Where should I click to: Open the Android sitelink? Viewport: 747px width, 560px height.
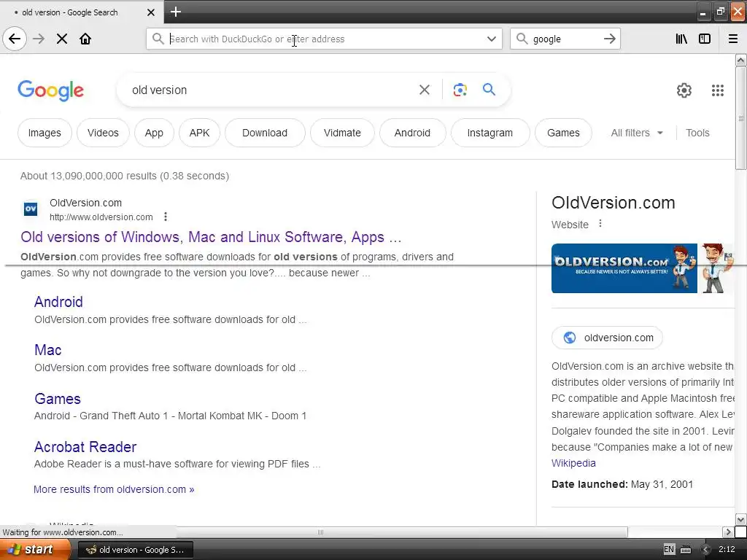point(58,302)
